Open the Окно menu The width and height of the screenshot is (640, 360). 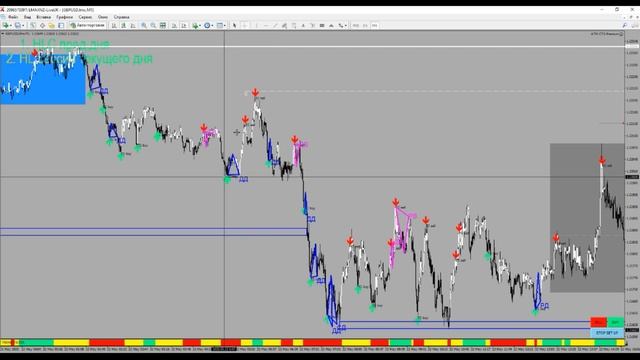tap(103, 17)
